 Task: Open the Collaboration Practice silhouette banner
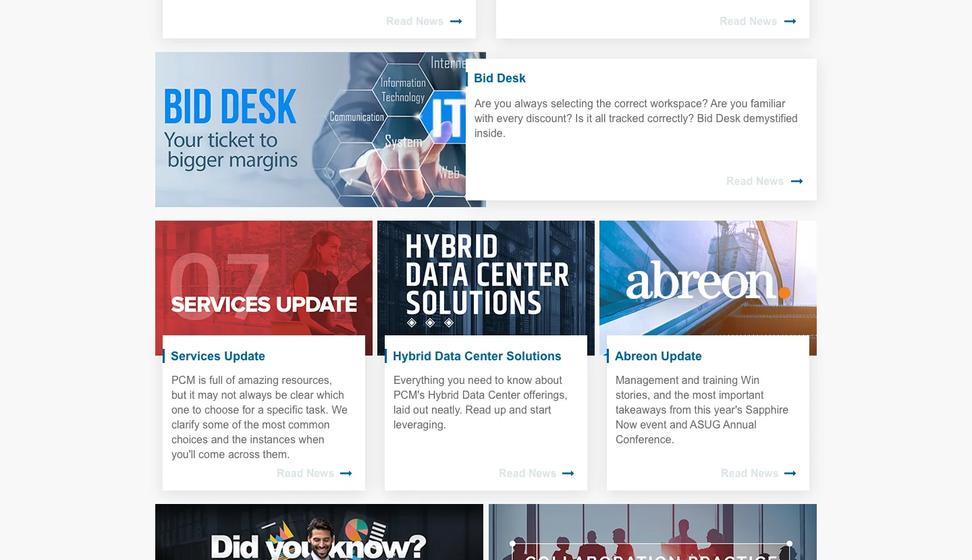click(x=653, y=532)
